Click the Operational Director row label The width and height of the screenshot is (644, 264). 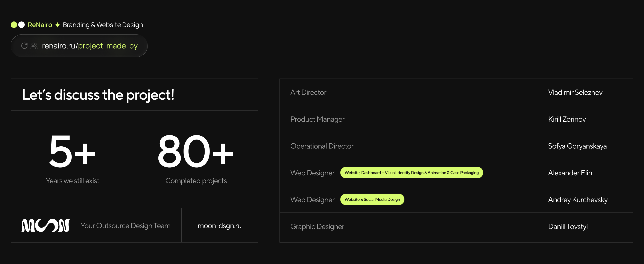click(x=322, y=146)
